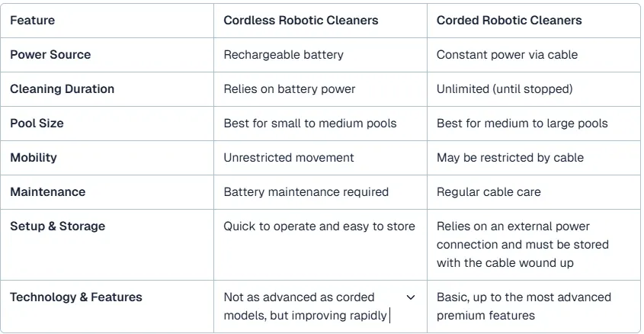
Task: Click the Unrestricted movement cell
Action: 320,158
